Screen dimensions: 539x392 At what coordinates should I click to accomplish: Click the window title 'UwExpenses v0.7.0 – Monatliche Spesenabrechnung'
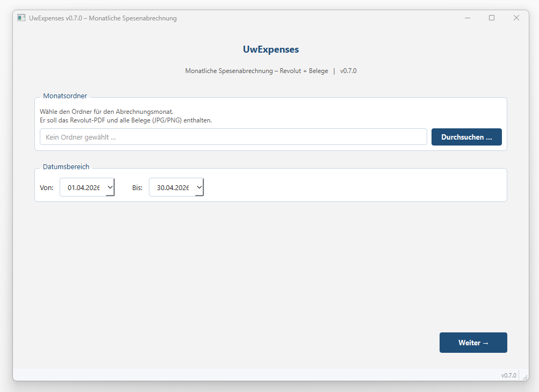click(x=103, y=18)
